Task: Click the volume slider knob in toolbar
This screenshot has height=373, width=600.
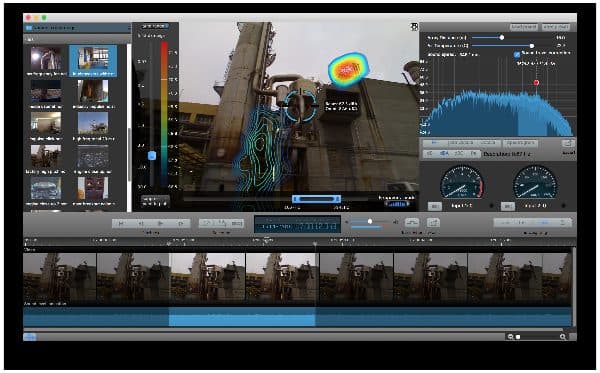Action: click(370, 222)
